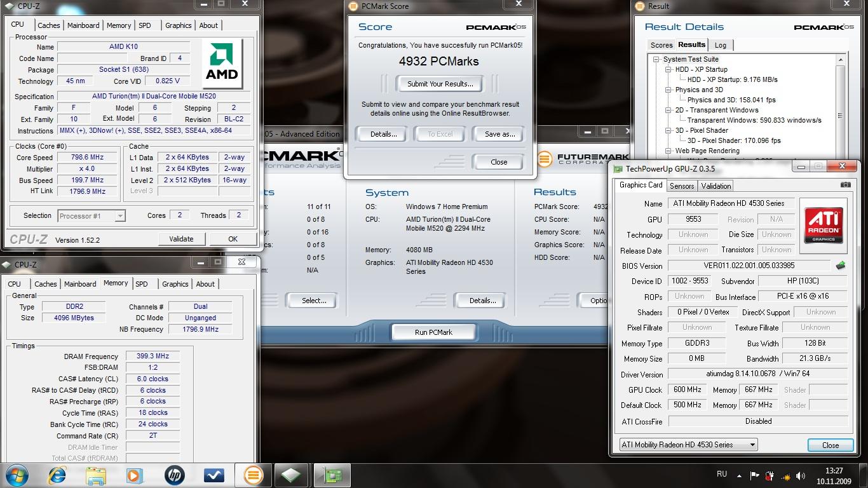Switch to Scores tab in Result window
Viewport: 868px width, 488px height.
click(x=661, y=45)
